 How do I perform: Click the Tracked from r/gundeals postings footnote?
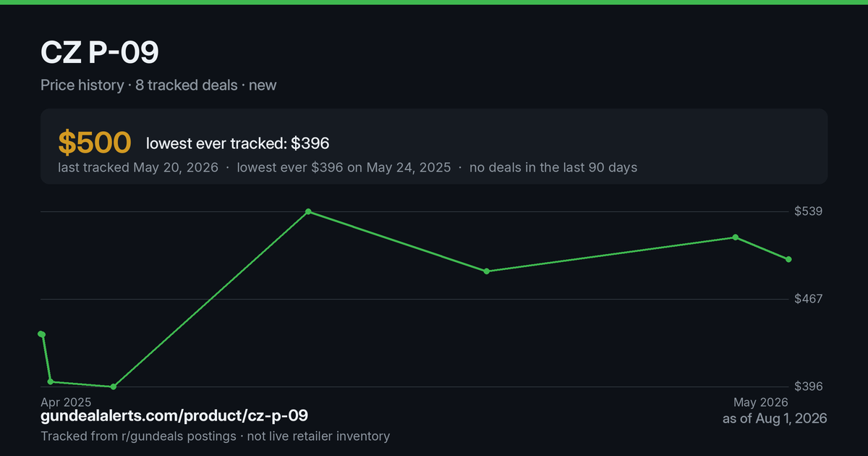pos(216,436)
